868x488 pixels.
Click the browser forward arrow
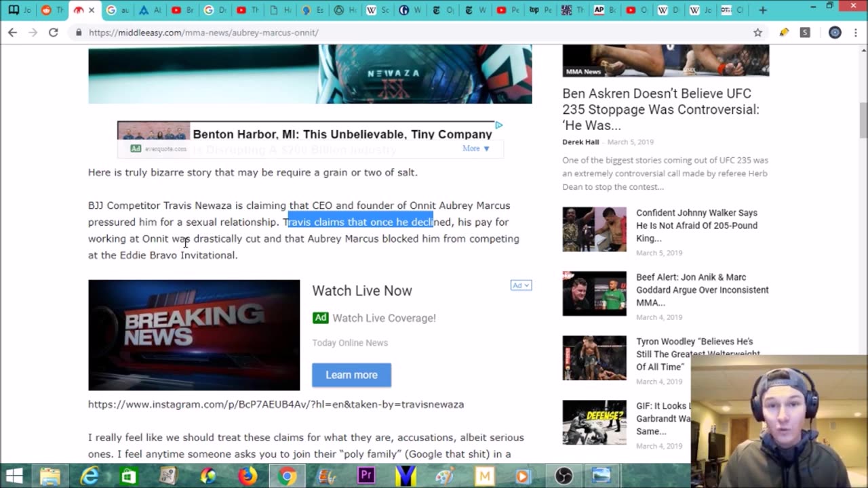[33, 32]
